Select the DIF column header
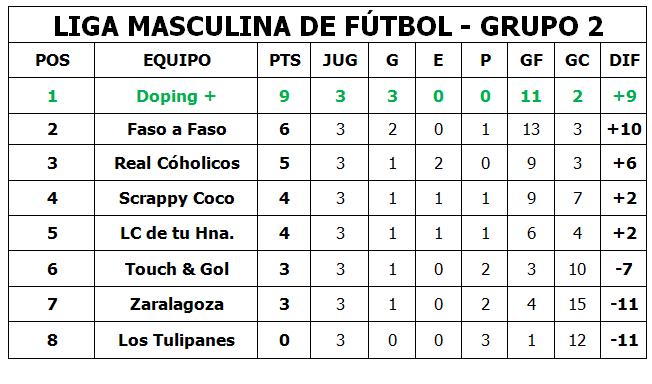The height and width of the screenshot is (384, 652). point(624,60)
